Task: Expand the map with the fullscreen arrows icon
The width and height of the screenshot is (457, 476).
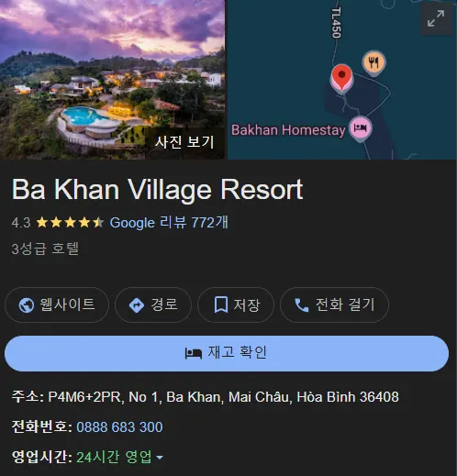Action: (436, 18)
